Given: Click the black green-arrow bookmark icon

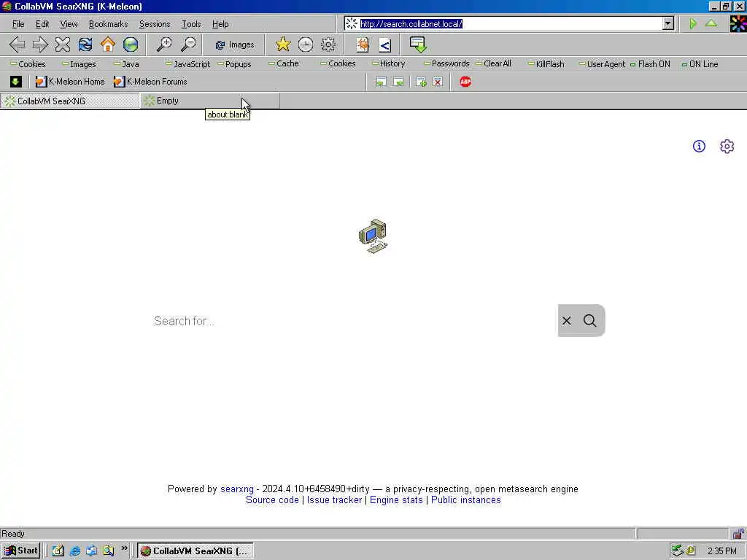Looking at the screenshot, I should [15, 82].
